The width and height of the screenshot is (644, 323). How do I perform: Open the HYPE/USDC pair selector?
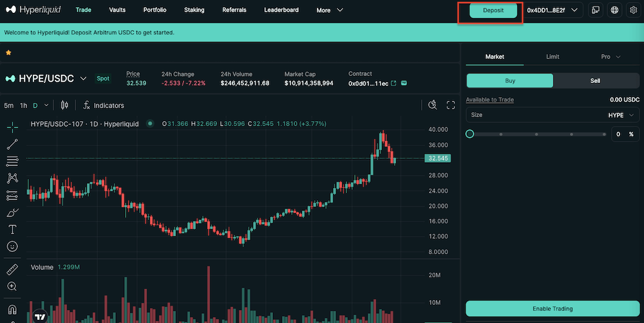(x=46, y=78)
